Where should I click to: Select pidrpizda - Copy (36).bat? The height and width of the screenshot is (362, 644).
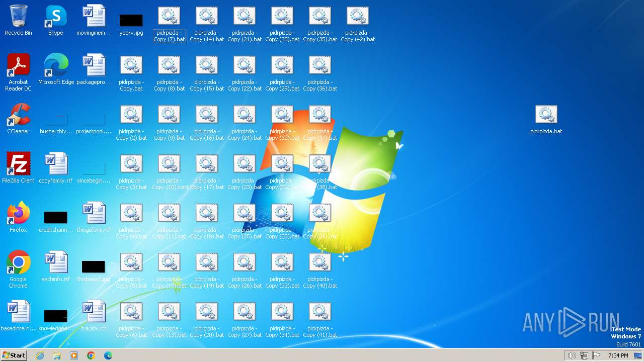point(320,72)
